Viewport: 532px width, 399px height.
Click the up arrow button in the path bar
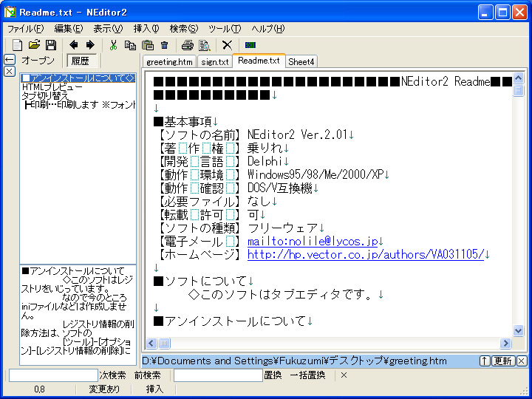click(x=485, y=361)
